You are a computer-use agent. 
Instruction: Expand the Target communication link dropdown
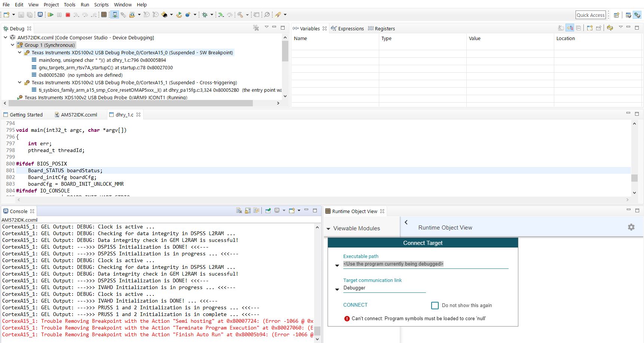[337, 289]
